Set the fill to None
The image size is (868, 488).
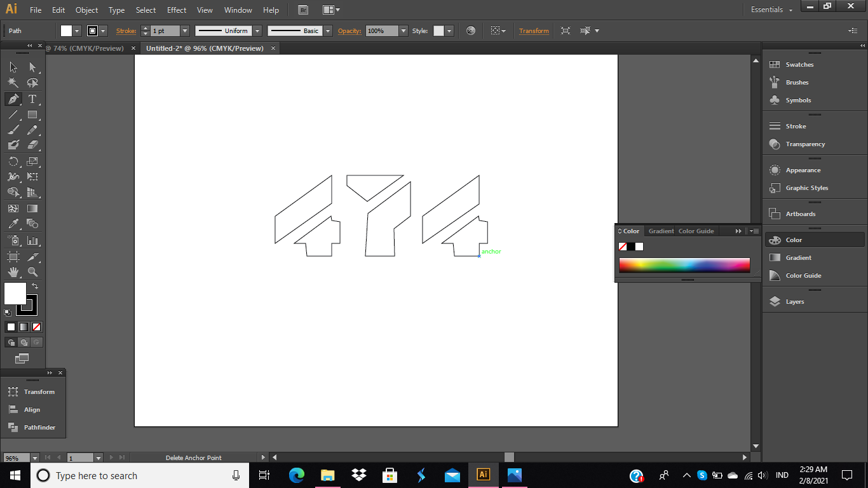pyautogui.click(x=37, y=327)
